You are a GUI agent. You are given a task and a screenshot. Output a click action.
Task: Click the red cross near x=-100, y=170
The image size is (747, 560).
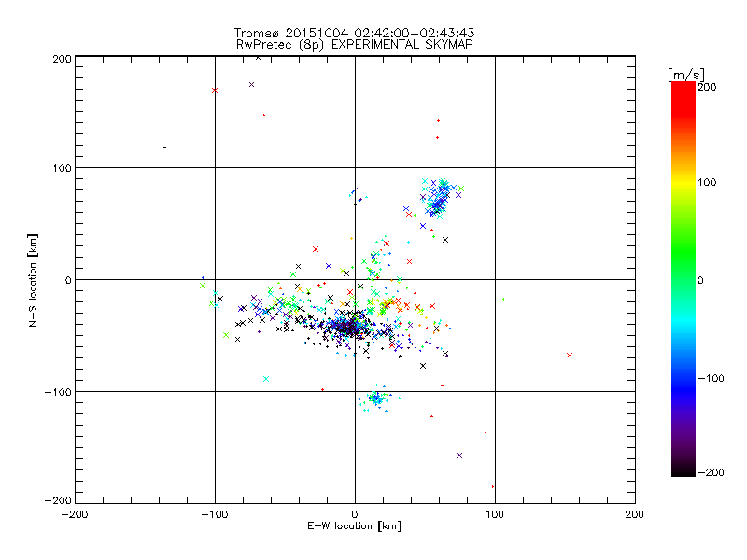coord(215,91)
